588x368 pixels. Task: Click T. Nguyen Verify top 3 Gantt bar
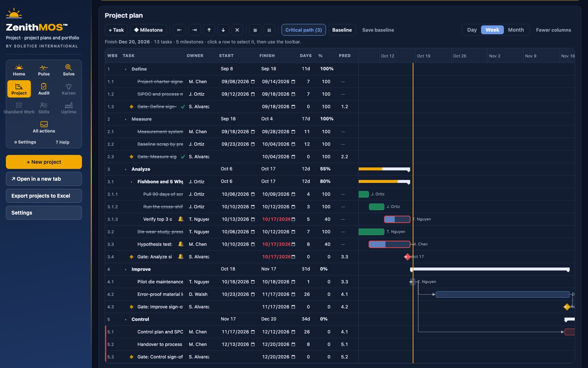click(x=397, y=219)
